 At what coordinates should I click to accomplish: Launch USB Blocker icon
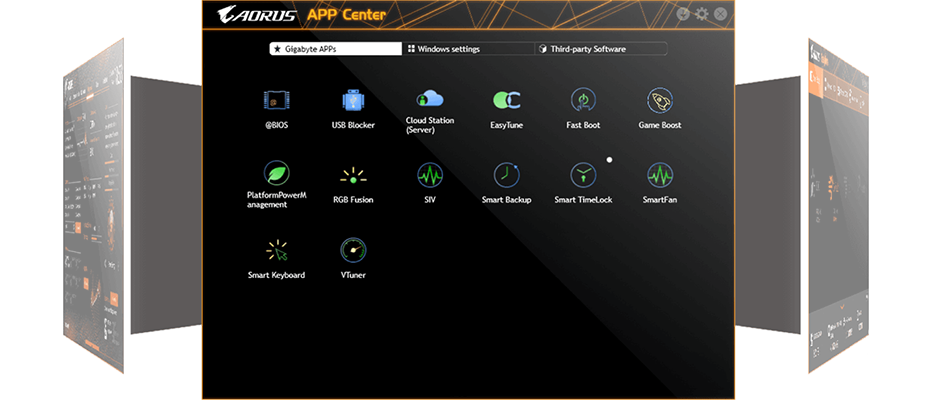coord(353,100)
